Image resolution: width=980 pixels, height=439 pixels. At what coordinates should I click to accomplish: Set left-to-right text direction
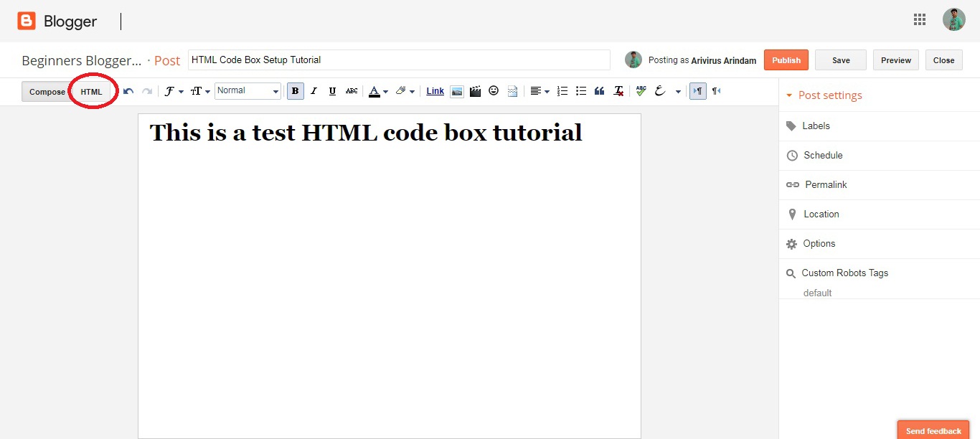(x=698, y=91)
